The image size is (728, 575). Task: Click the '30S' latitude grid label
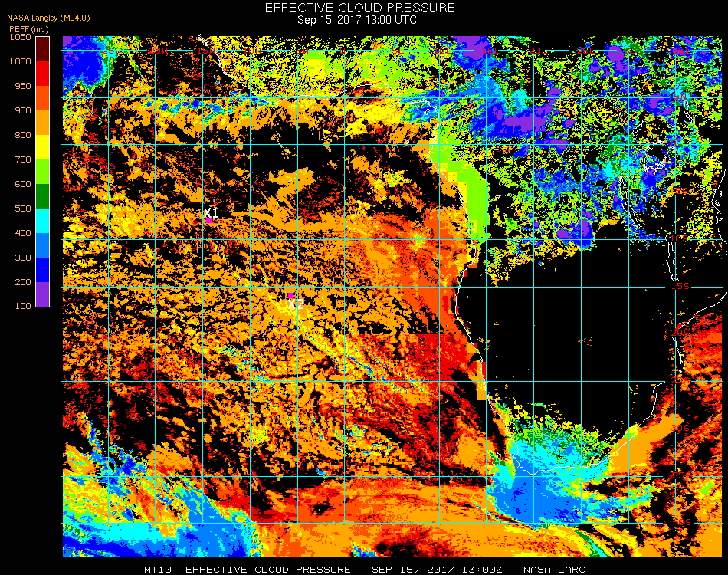coord(680,428)
